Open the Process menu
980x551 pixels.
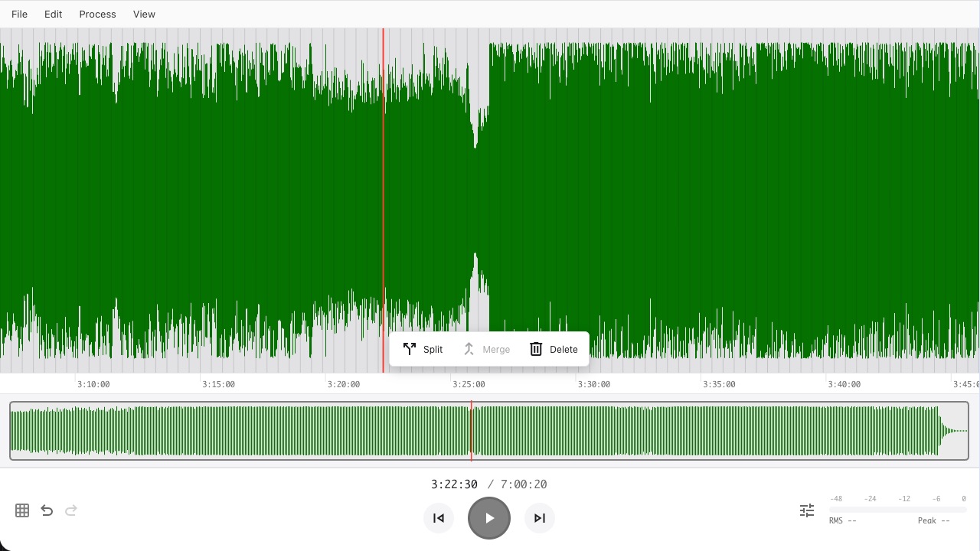(x=97, y=14)
